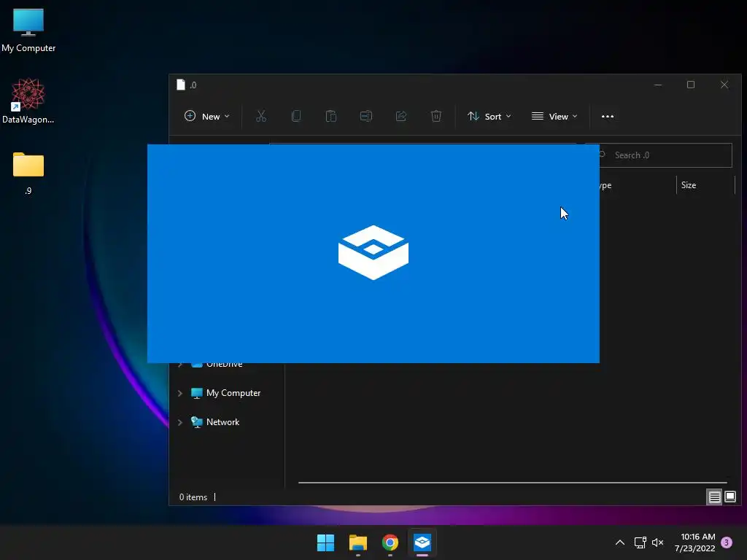Expand the My Computer tree node
Image resolution: width=747 pixels, height=560 pixels.
[x=180, y=393]
